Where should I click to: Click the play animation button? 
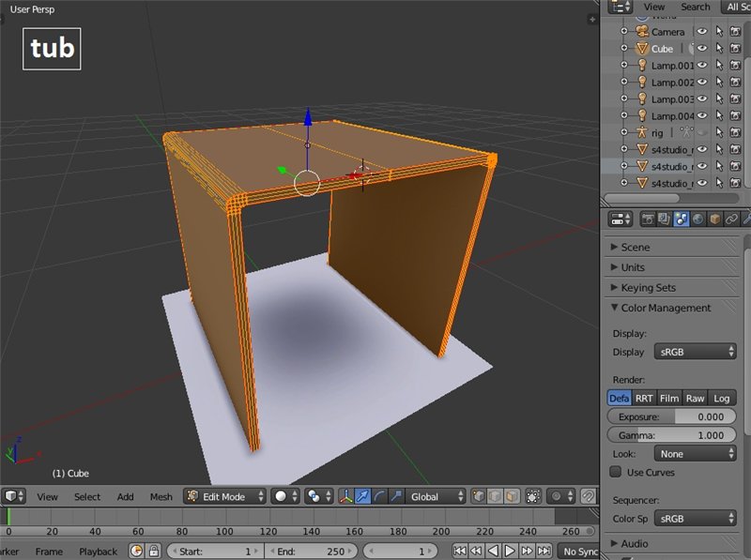click(511, 552)
